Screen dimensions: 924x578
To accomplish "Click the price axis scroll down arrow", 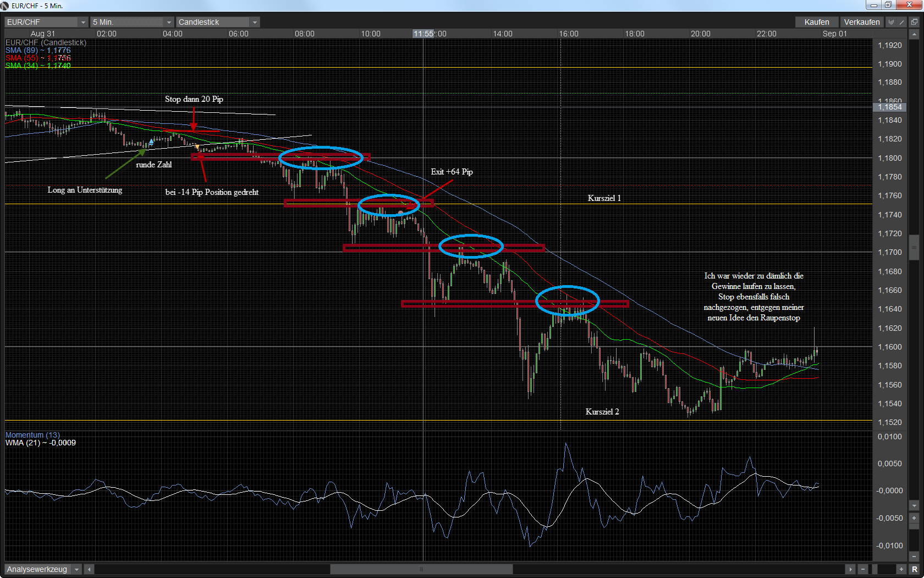I will (x=914, y=505).
